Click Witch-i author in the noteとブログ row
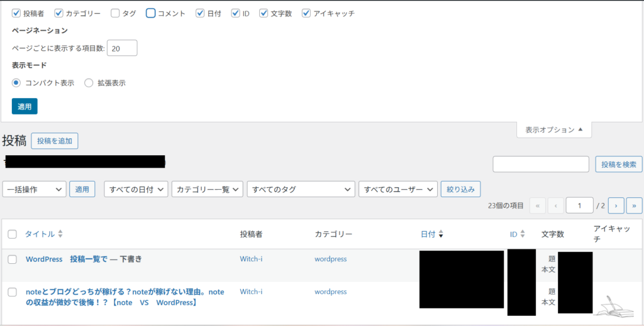 (251, 292)
